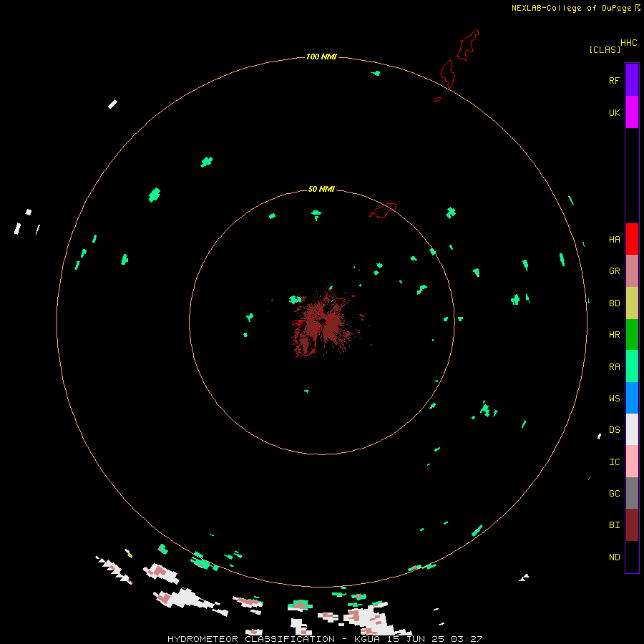Image resolution: width=644 pixels, height=644 pixels.
Task: Click the 'HYDROMETEOR CLASSIFICATION' title text
Action: 251,639
